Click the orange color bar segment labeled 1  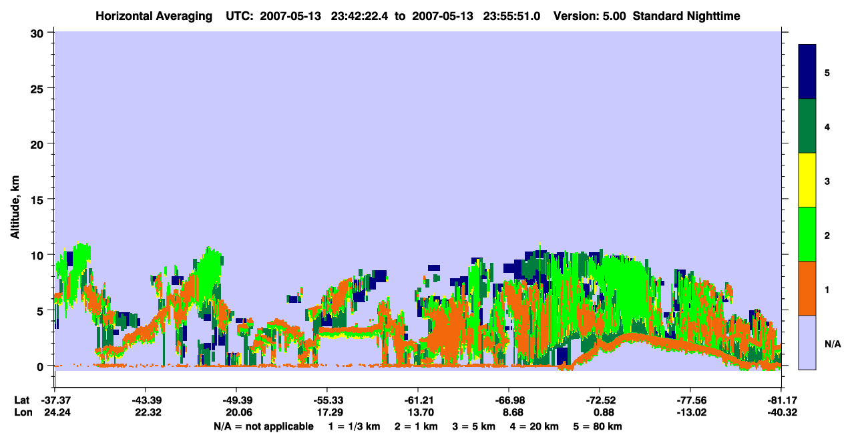click(x=807, y=288)
